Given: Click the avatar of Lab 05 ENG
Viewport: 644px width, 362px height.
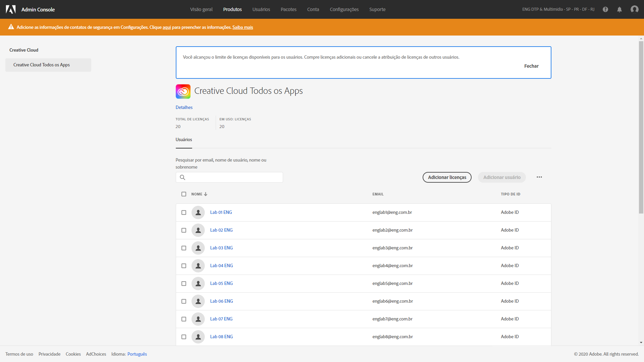Looking at the screenshot, I should click(198, 284).
